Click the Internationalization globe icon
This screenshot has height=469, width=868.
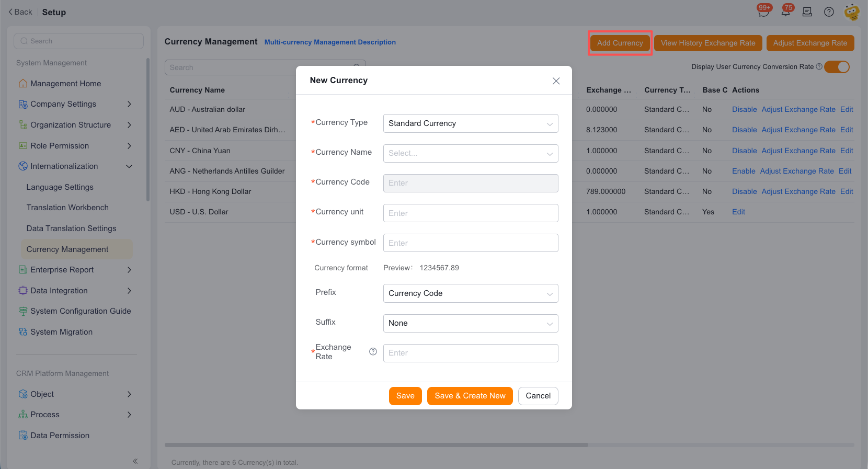23,166
